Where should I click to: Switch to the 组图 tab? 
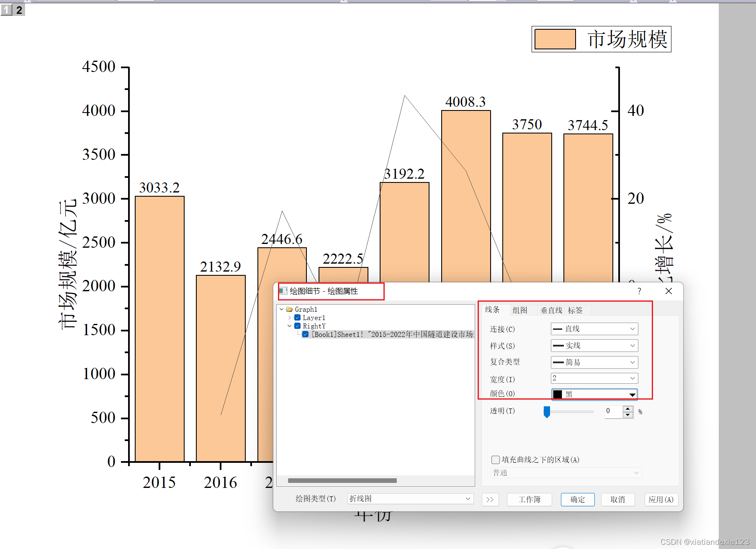pyautogui.click(x=520, y=310)
